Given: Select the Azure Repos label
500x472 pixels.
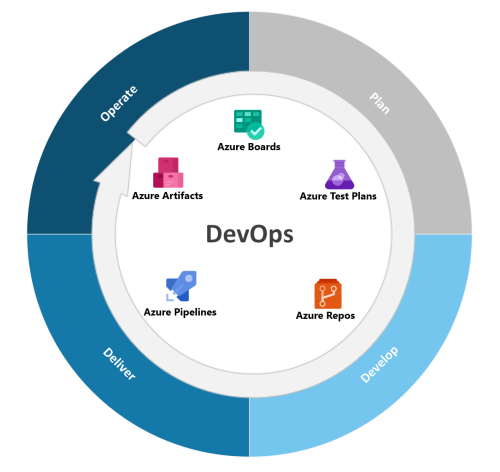Looking at the screenshot, I should [325, 316].
